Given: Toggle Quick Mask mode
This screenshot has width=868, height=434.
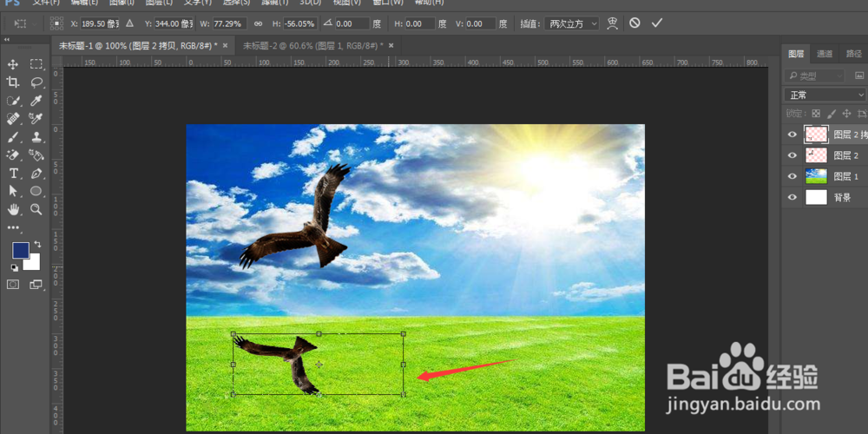Looking at the screenshot, I should tap(13, 285).
